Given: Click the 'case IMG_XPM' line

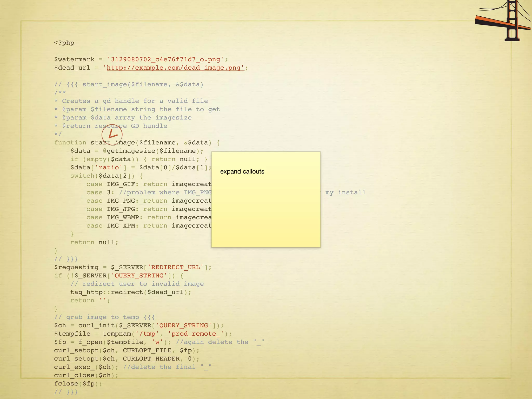Looking at the screenshot, I should 149,226.
